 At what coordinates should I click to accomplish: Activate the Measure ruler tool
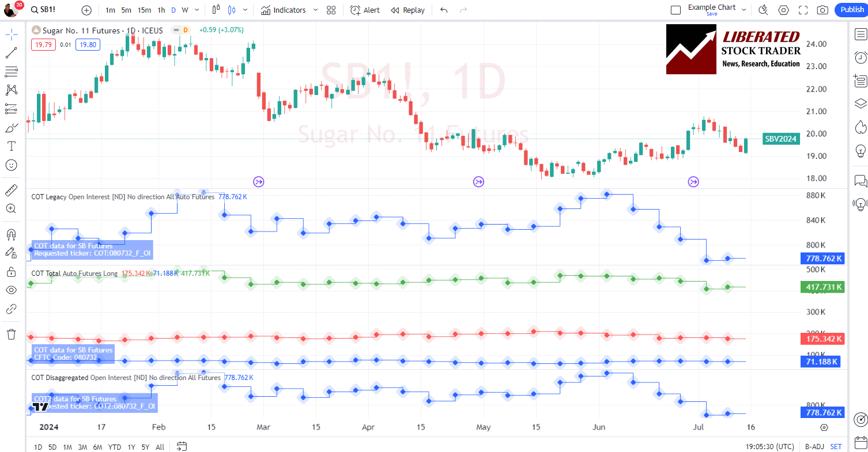click(11, 189)
